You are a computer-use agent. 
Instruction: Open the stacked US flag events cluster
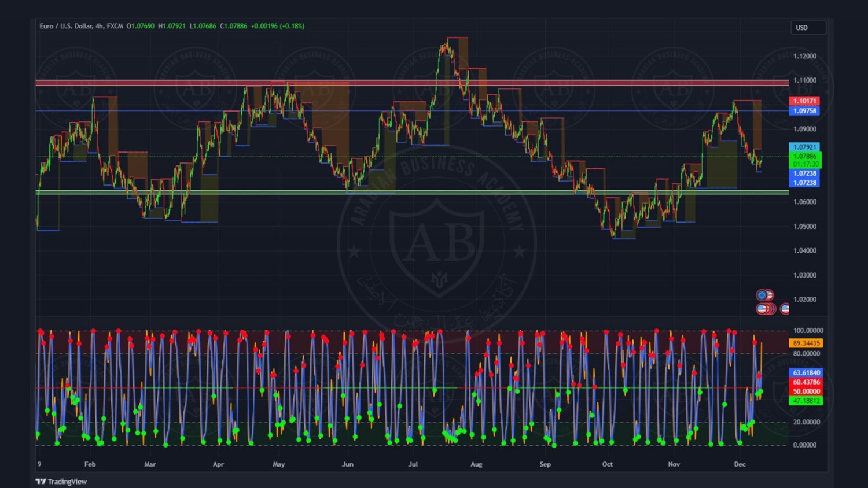[765, 309]
